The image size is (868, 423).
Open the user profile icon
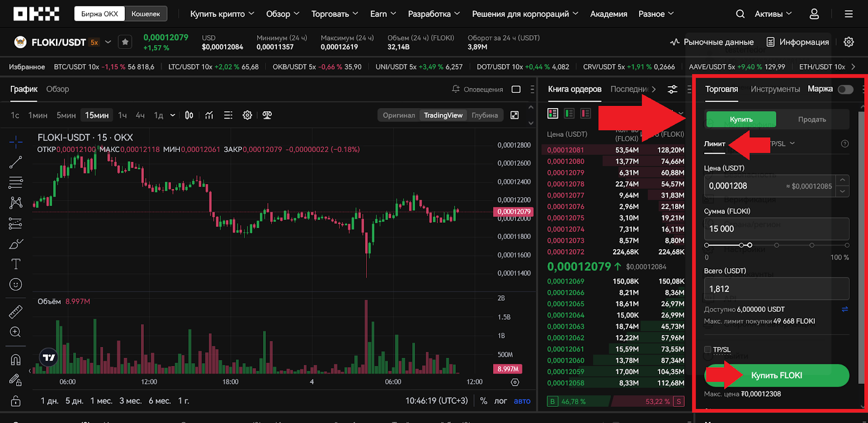click(x=814, y=14)
